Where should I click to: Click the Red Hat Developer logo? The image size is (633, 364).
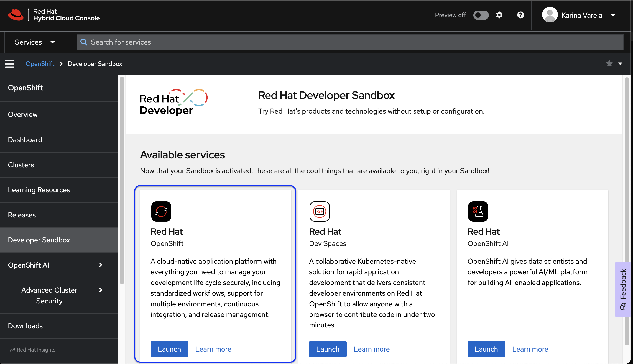174,102
